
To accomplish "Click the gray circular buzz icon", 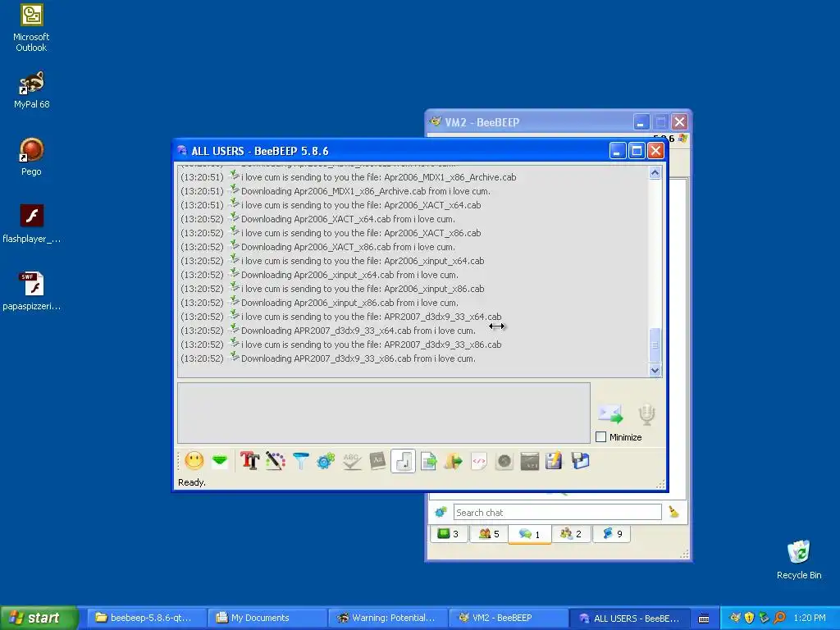I will pyautogui.click(x=504, y=461).
